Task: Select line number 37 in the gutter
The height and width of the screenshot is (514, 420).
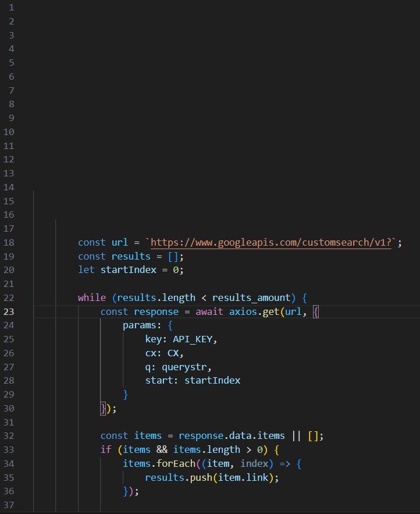Action: [9, 505]
